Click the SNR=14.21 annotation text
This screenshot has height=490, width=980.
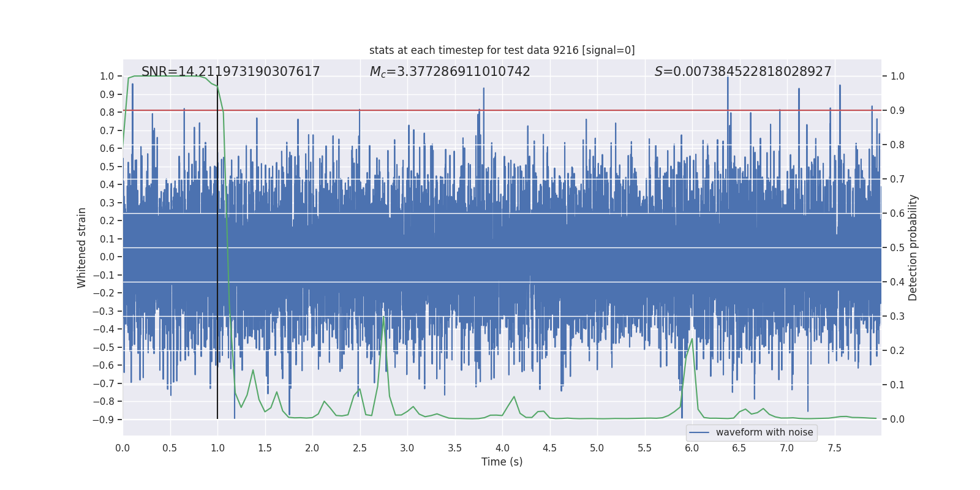coord(230,72)
